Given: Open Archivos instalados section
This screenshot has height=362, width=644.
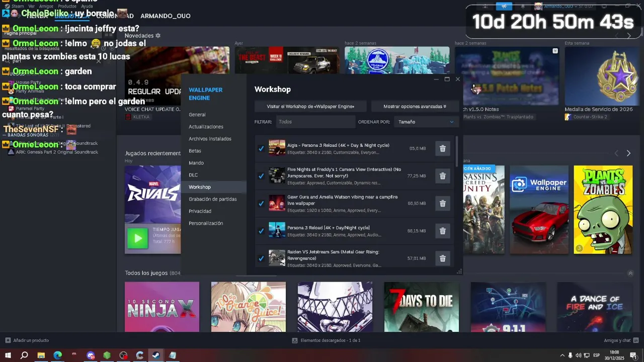Looking at the screenshot, I should pyautogui.click(x=210, y=139).
